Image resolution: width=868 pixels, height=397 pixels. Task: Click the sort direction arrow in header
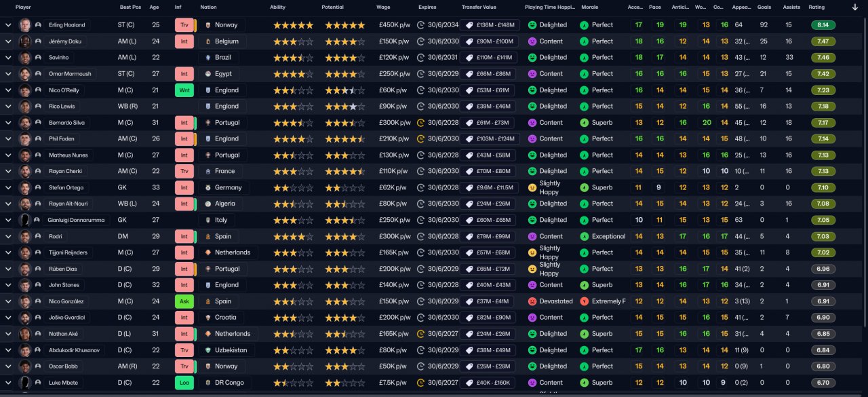click(x=854, y=7)
